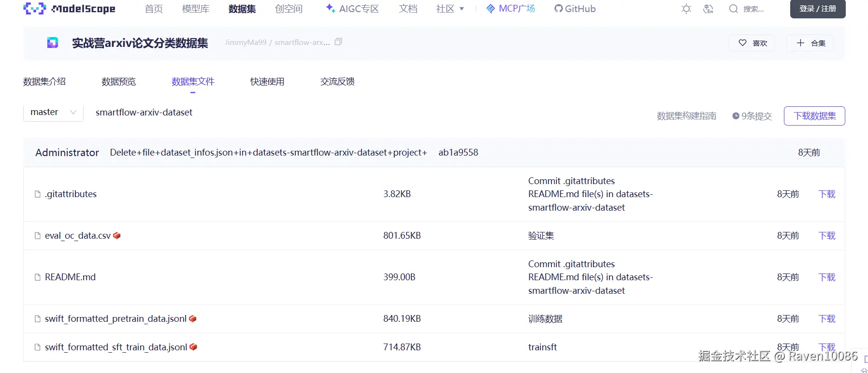The width and height of the screenshot is (868, 373).
Task: Click the 下载数据集 button
Action: click(x=814, y=116)
